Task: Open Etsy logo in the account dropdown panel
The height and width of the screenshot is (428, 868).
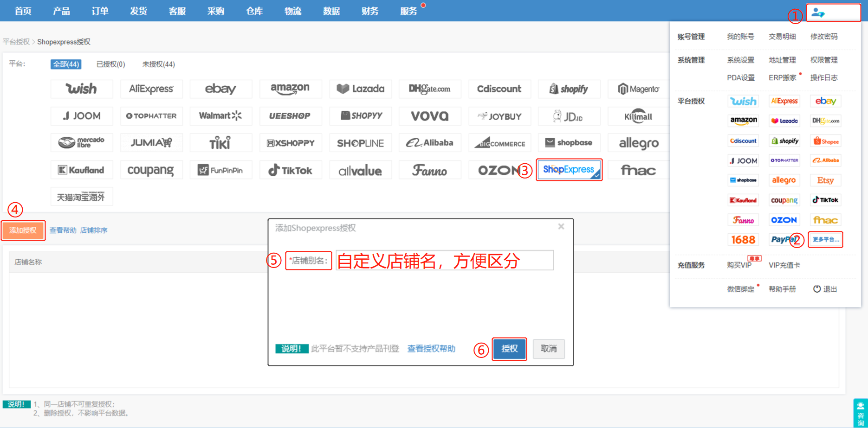Action: tap(825, 180)
